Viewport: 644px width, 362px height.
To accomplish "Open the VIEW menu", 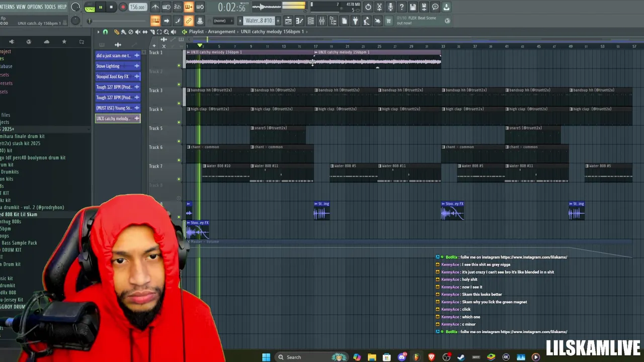I will (21, 7).
